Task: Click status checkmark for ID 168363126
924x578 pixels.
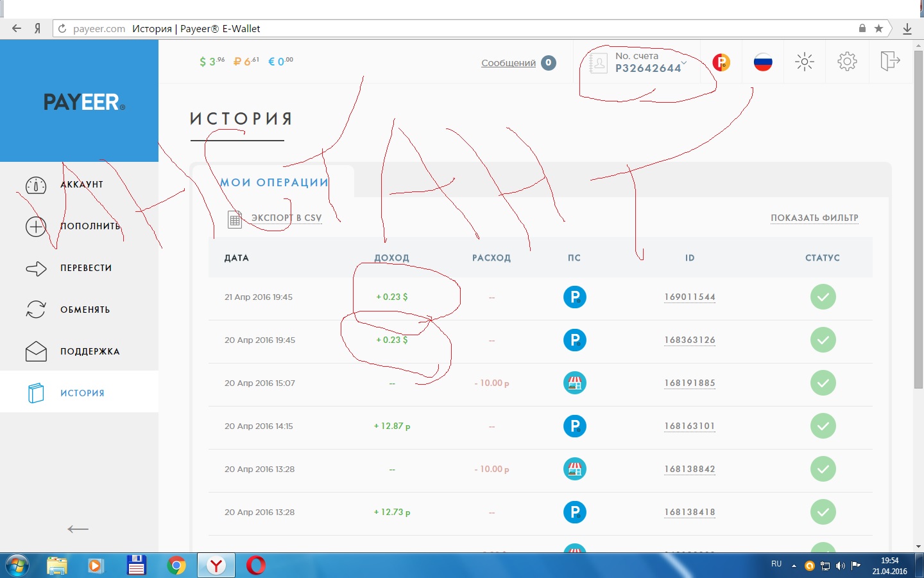Action: click(x=823, y=340)
